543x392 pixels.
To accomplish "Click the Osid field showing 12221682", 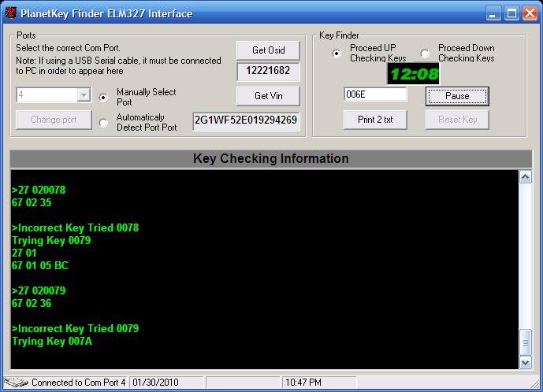I will tap(269, 71).
